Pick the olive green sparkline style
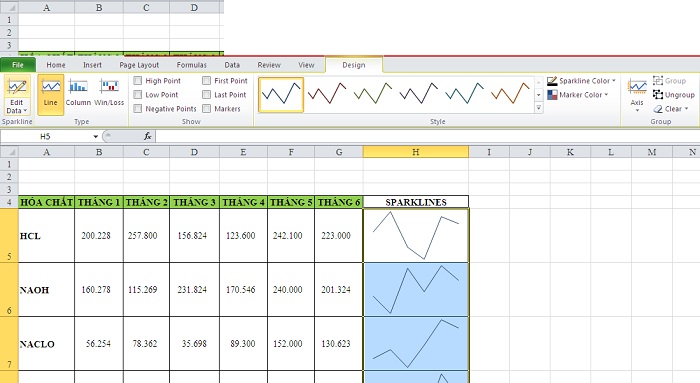 coord(373,94)
